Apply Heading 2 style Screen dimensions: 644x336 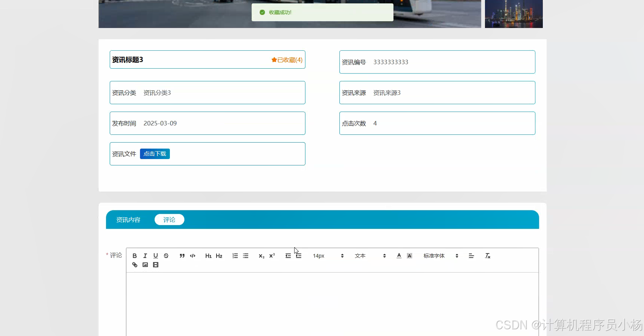219,256
